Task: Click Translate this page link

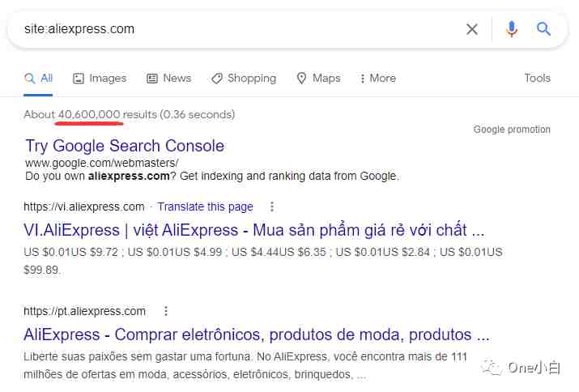Action: click(206, 207)
